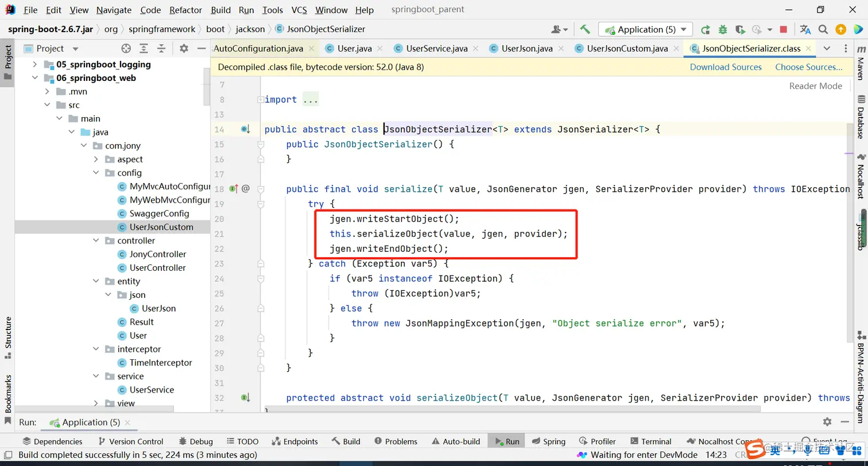
Task: Click the 'Waiting for enter DevMode' status widget
Action: tap(637, 455)
